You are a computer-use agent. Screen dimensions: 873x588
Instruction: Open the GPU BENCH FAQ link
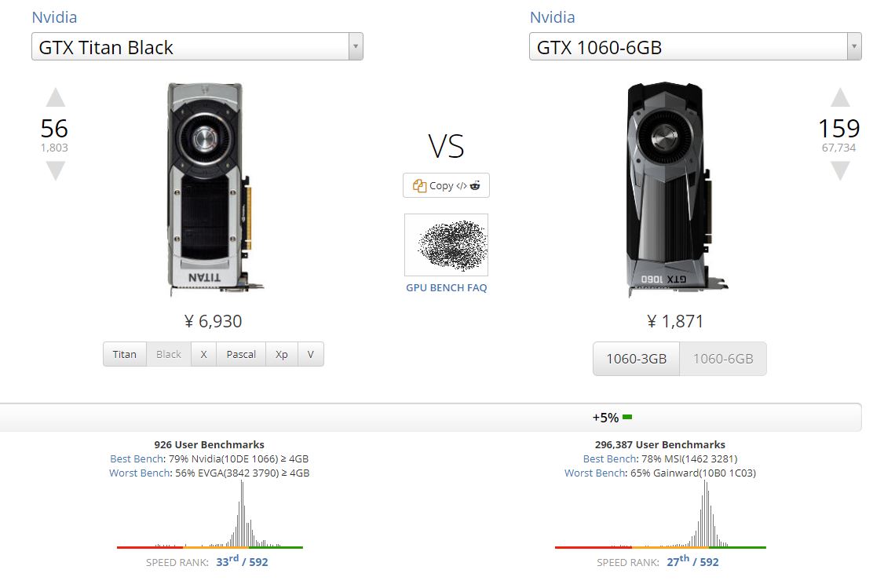click(x=446, y=288)
